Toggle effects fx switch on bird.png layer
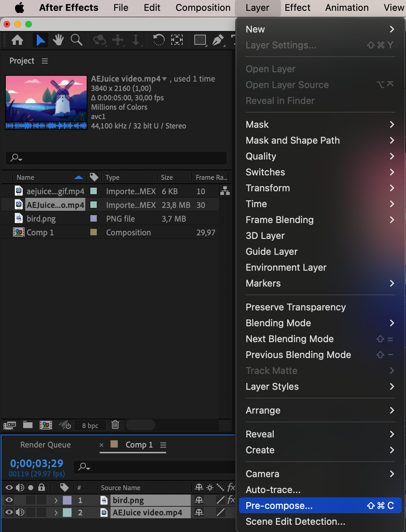Image resolution: width=406 pixels, height=532 pixels. [231, 500]
